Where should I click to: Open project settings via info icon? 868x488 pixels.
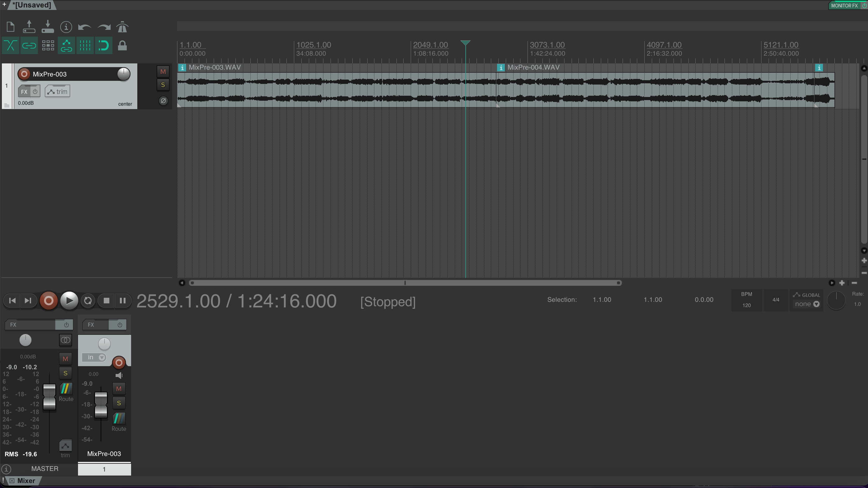point(66,27)
